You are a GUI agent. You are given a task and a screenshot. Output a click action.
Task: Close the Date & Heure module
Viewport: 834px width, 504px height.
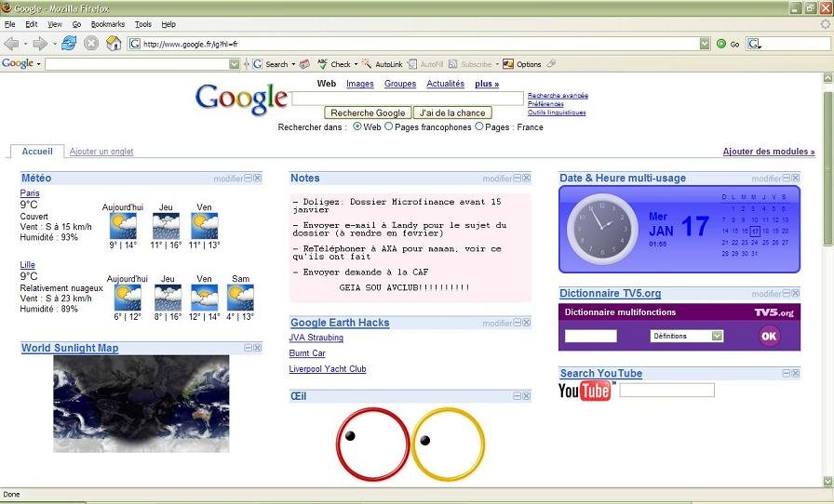[x=796, y=179]
